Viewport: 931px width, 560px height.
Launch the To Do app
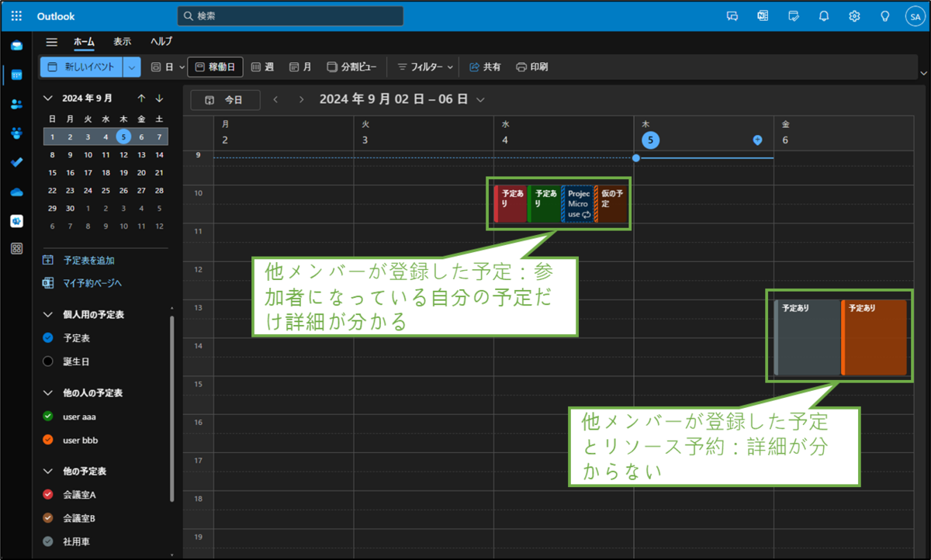click(x=17, y=162)
